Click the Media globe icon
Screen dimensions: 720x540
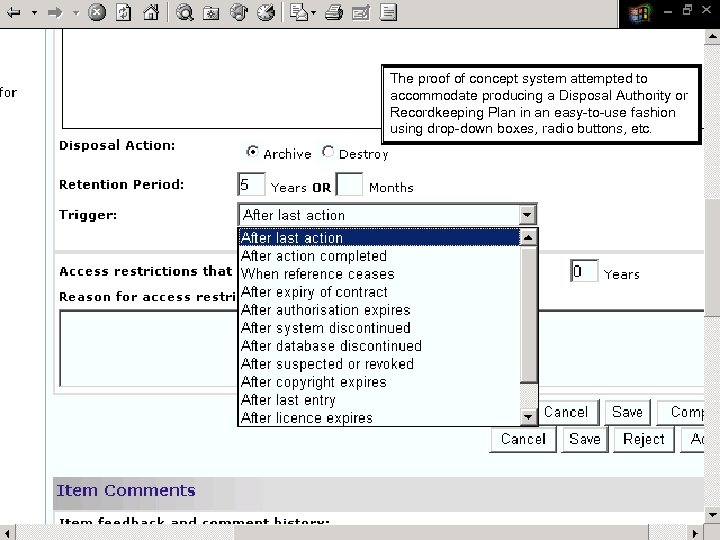tap(239, 12)
